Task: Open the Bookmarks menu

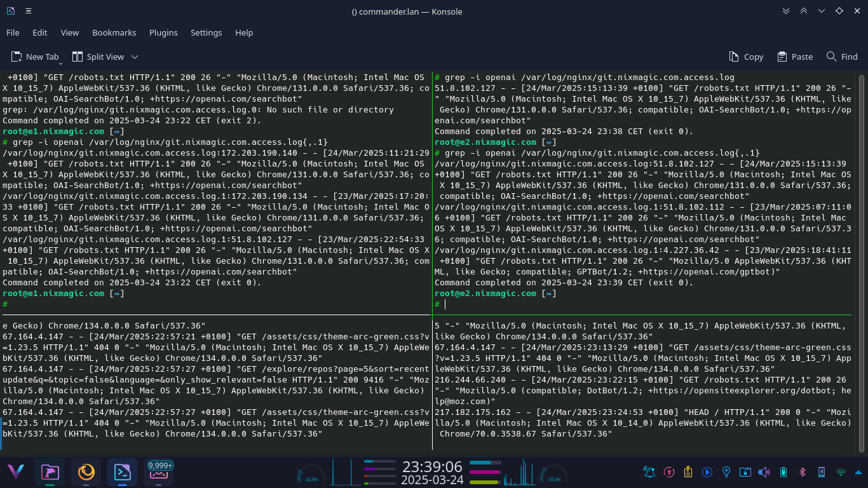Action: pos(114,32)
